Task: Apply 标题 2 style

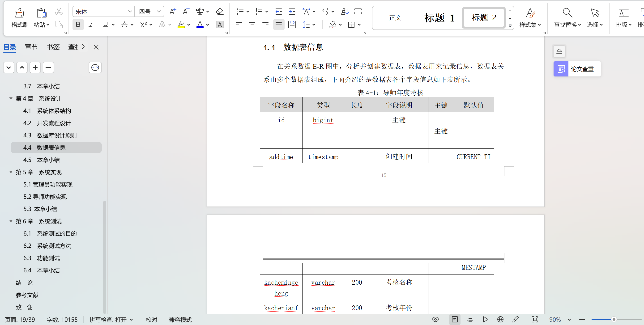Action: pyautogui.click(x=483, y=18)
